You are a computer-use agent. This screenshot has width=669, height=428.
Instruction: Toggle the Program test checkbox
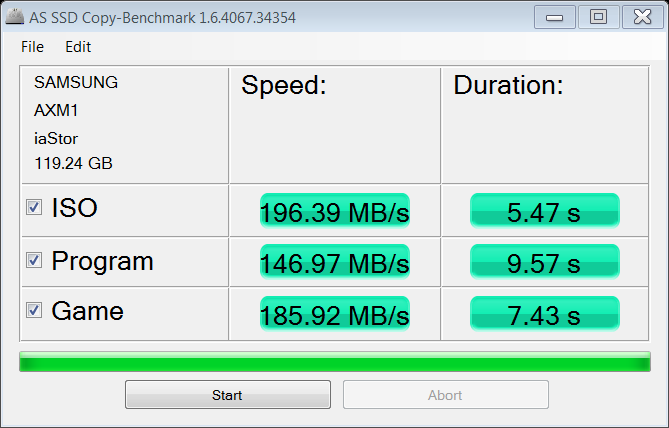coord(34,261)
